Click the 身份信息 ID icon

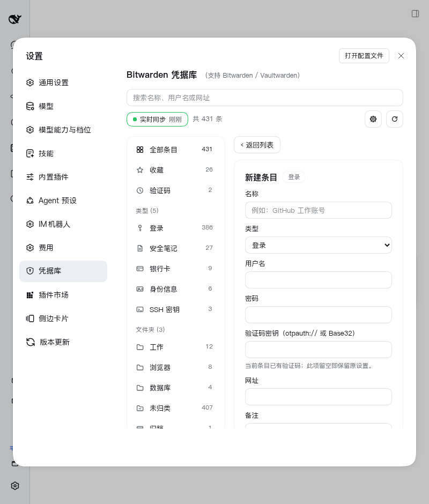[140, 289]
